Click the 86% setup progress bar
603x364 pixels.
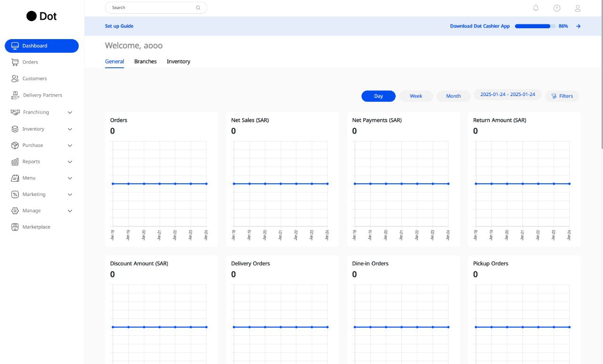(535, 26)
